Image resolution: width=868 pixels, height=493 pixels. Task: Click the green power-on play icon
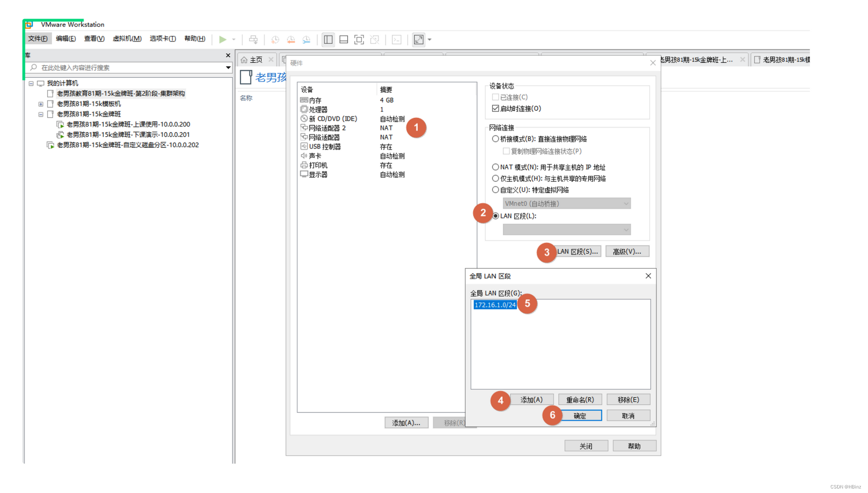(222, 39)
